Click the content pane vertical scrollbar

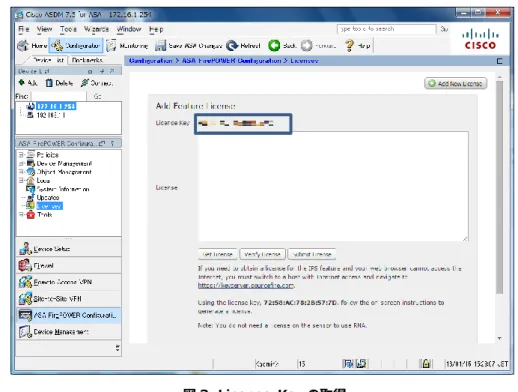coord(499,187)
